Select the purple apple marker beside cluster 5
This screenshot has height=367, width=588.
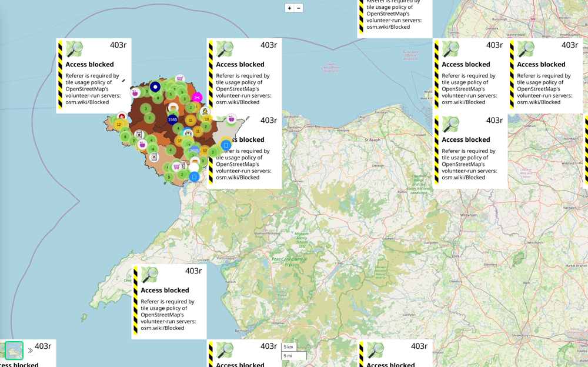pyautogui.click(x=135, y=93)
